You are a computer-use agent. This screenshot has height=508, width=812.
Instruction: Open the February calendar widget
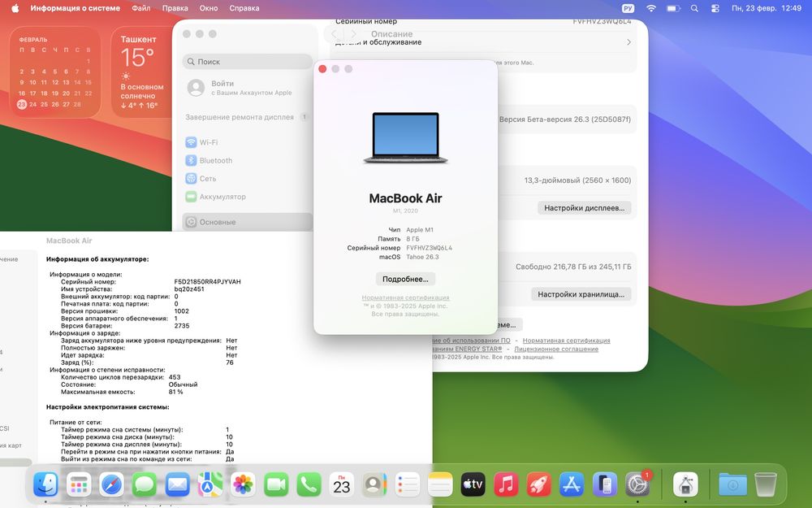55,72
